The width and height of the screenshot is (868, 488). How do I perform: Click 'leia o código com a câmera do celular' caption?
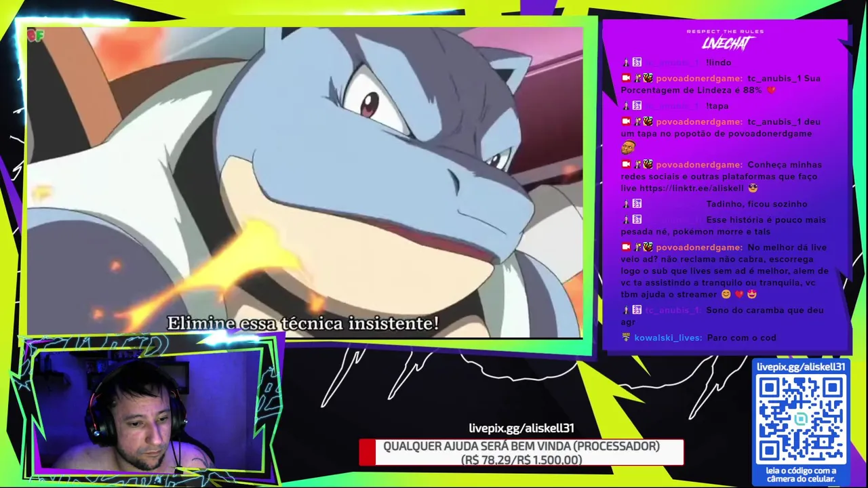(801, 474)
